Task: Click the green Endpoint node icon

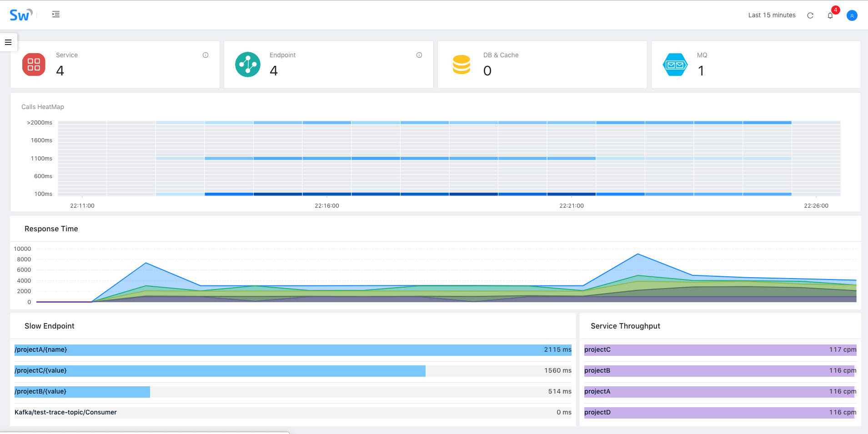Action: coord(248,64)
